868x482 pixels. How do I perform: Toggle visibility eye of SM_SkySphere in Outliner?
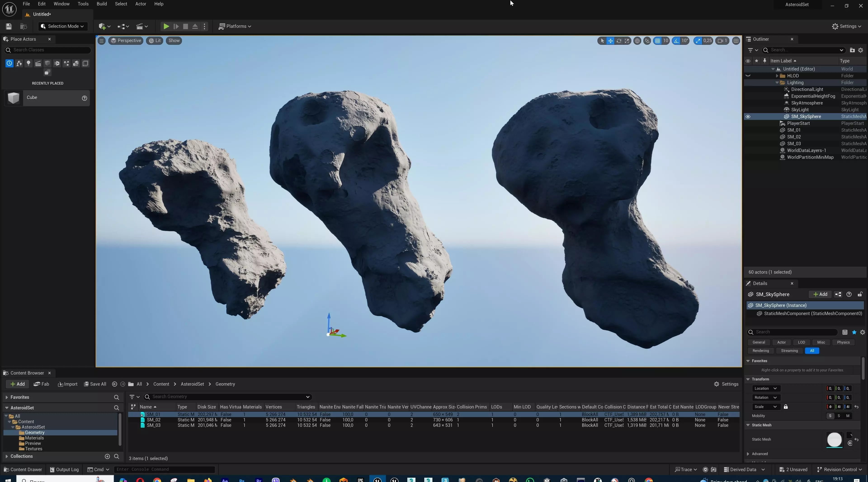point(748,117)
